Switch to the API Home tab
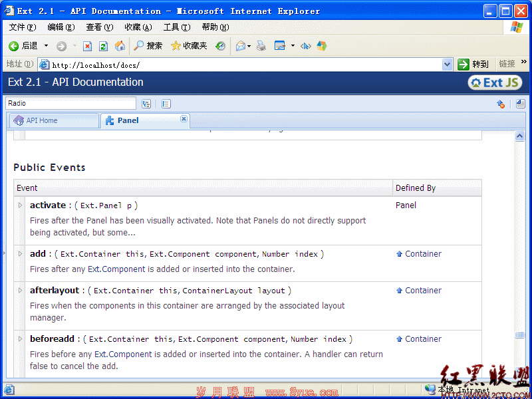532x399 pixels. 55,120
